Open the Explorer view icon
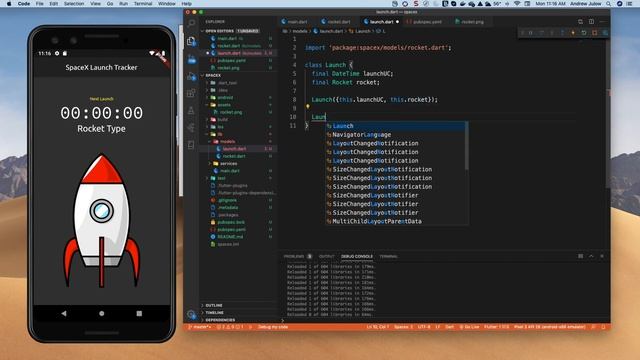 coord(191,41)
